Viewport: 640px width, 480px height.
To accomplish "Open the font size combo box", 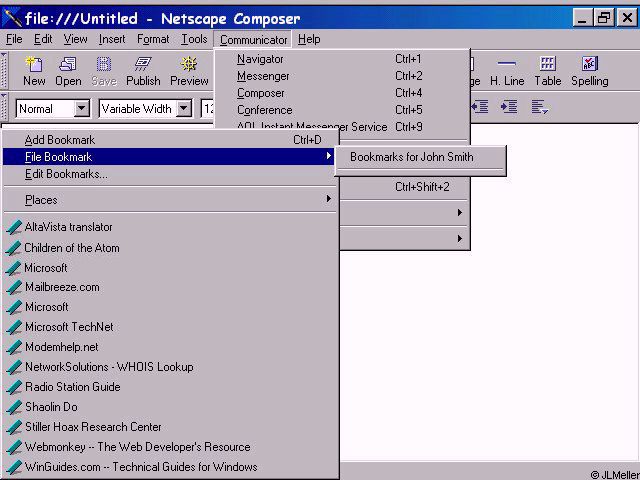I will [207, 109].
